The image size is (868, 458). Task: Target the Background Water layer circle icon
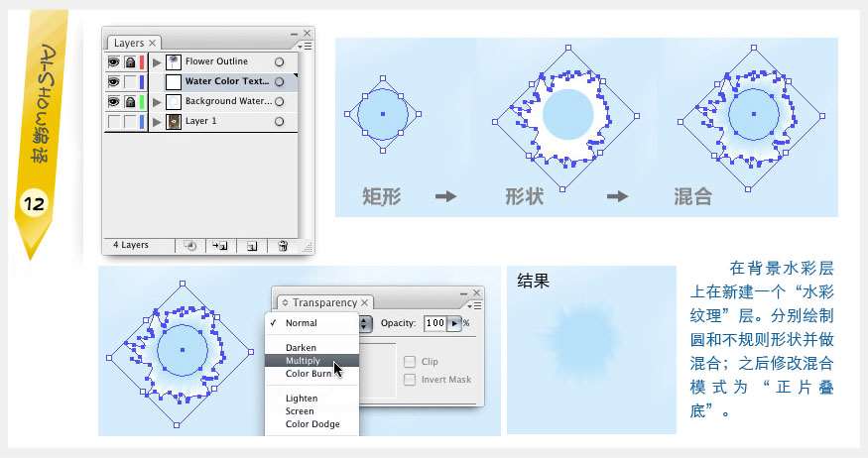tap(279, 102)
